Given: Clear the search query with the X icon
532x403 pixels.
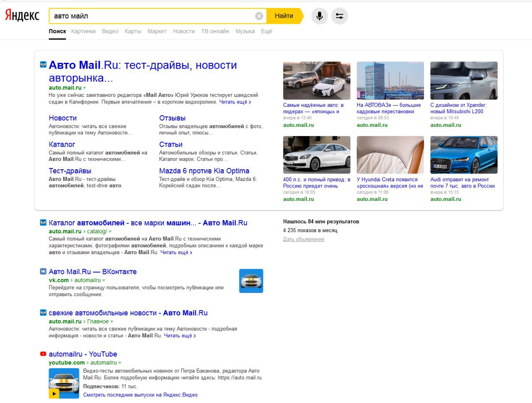Looking at the screenshot, I should point(259,16).
